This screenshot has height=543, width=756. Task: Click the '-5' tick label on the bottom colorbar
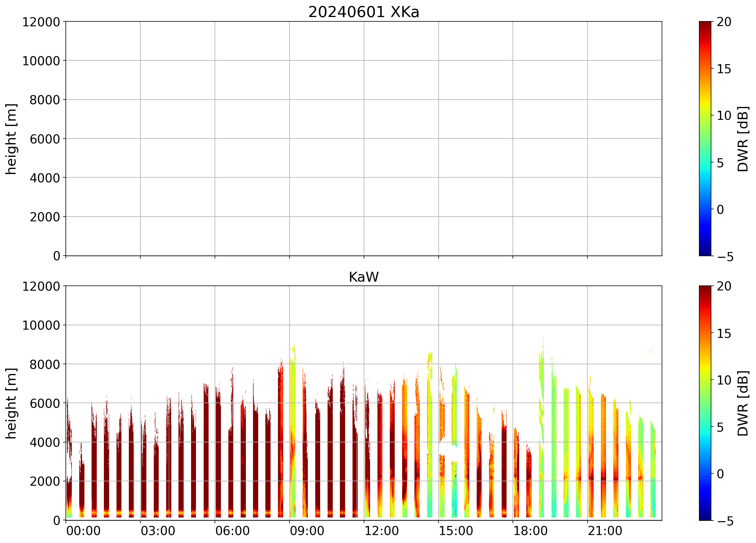click(x=725, y=521)
